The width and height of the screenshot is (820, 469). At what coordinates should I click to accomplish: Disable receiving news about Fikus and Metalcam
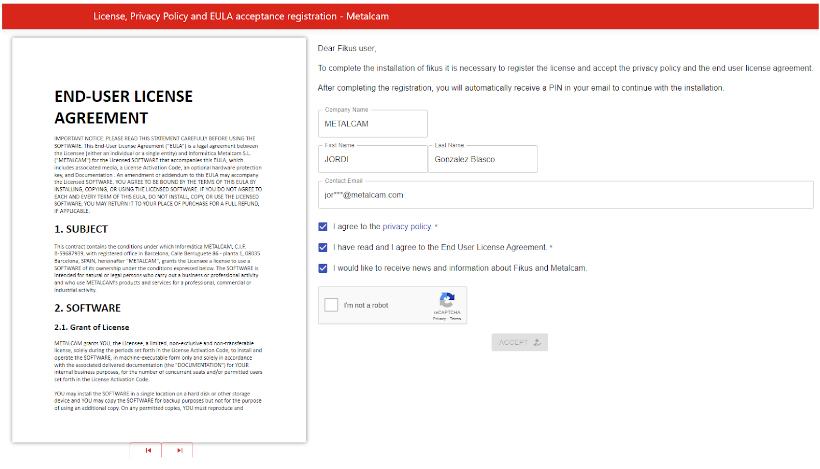point(323,268)
